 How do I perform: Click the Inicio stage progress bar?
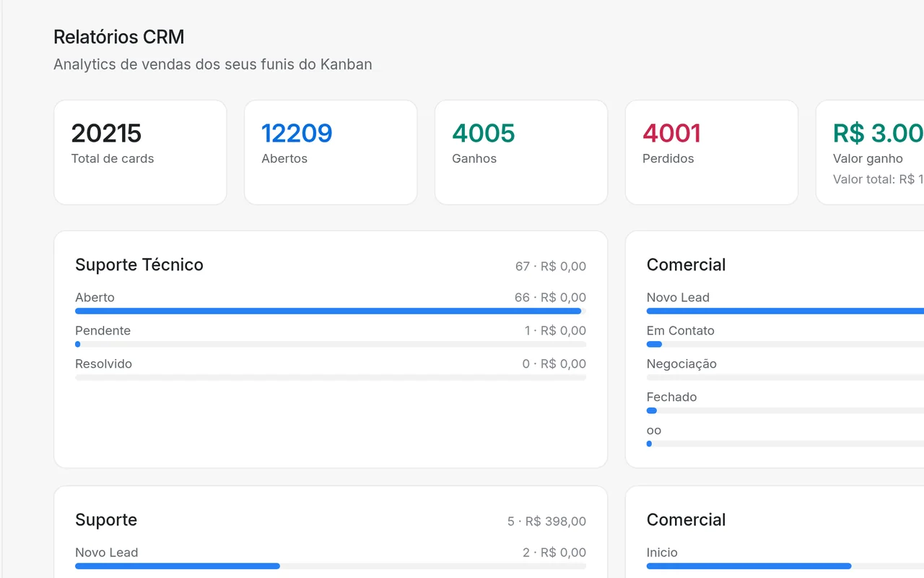point(785,566)
